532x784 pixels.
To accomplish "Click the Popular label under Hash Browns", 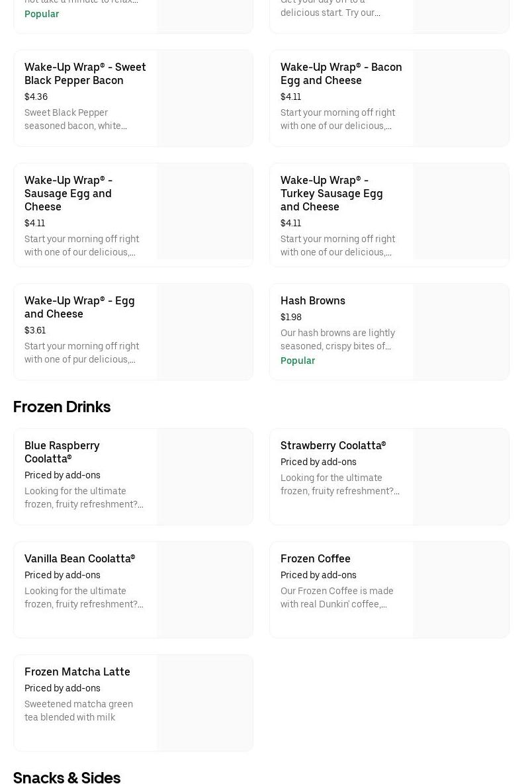I will pos(297,361).
